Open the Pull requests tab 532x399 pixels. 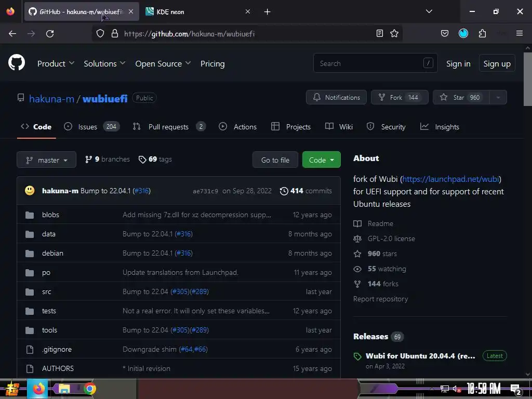coord(169,127)
